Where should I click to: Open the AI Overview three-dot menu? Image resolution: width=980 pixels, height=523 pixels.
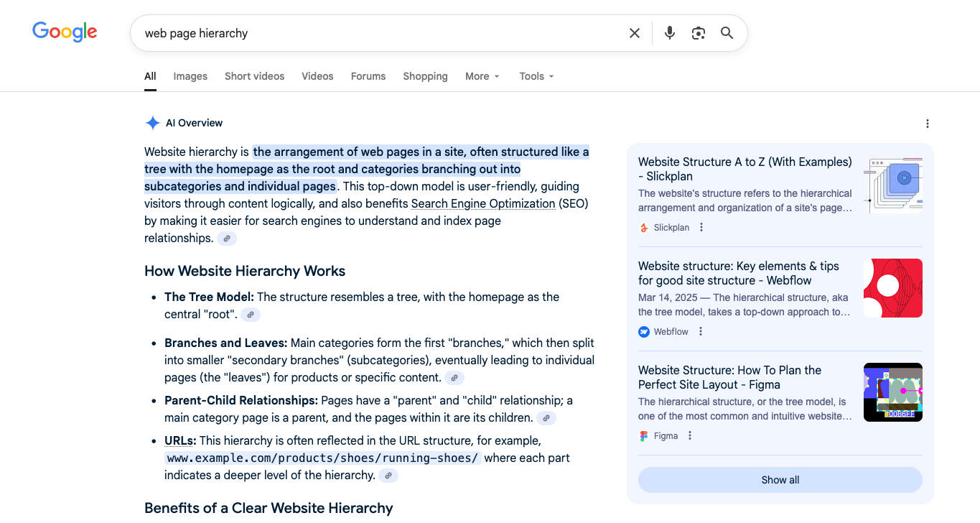point(928,123)
